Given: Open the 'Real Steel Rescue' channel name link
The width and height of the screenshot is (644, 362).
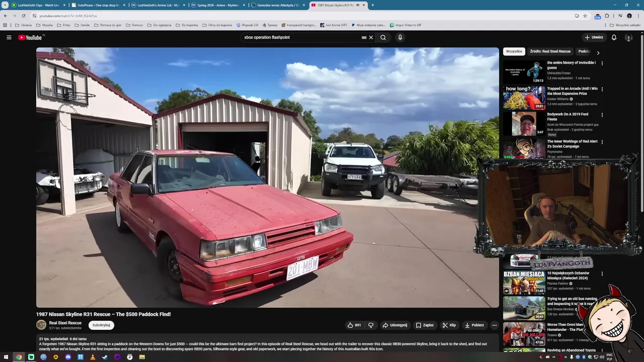Looking at the screenshot, I should pos(65,323).
